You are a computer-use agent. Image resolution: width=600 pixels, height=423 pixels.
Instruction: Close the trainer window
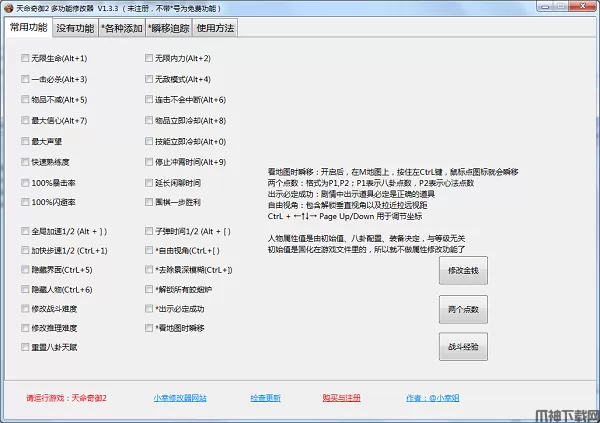click(x=582, y=6)
